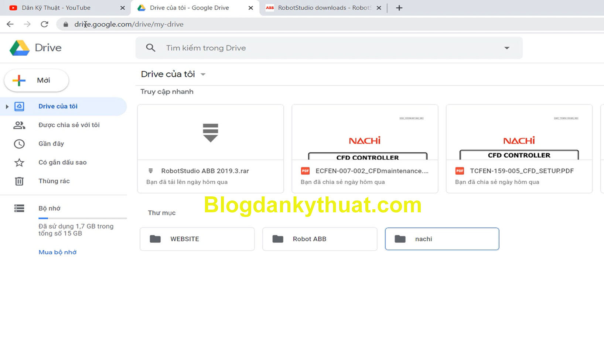Select the Robot ABB folder
Screen dimensions: 604x364
click(320, 239)
